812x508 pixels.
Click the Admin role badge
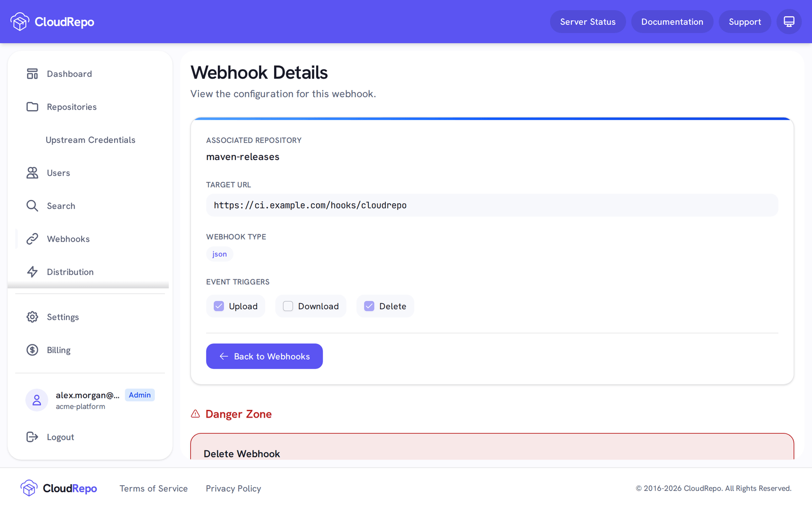140,395
